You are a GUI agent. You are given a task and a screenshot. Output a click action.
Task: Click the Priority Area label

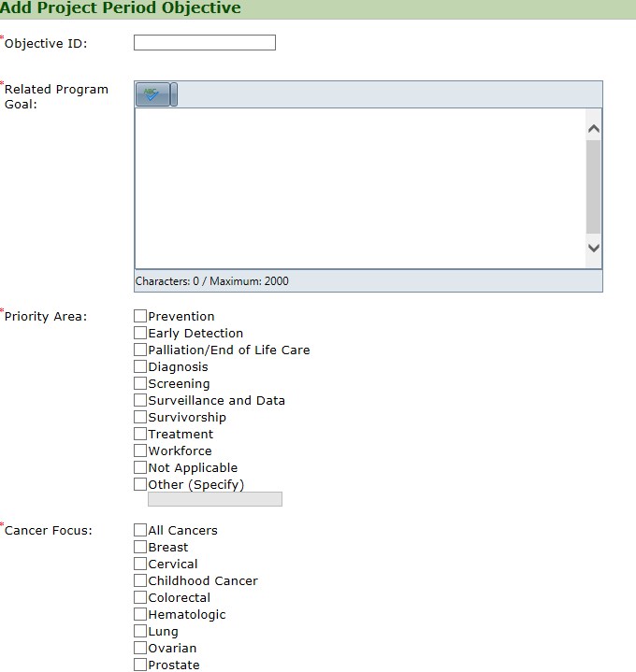click(x=46, y=316)
